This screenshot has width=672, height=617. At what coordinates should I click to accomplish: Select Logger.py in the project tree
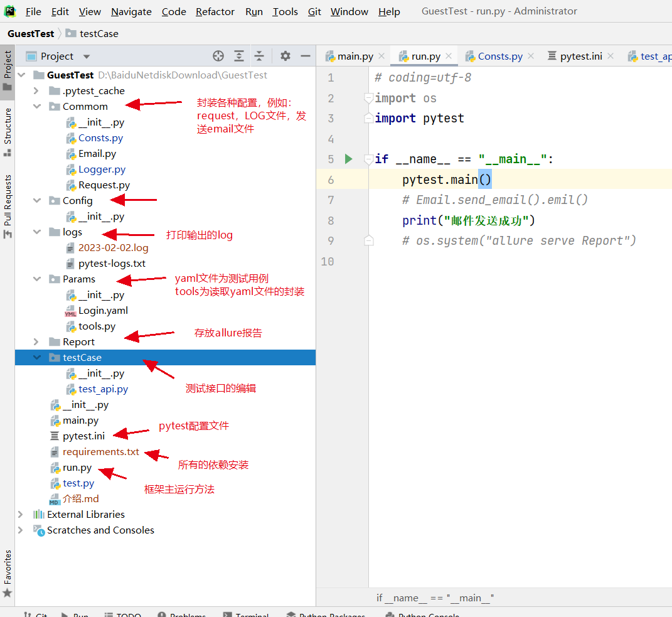point(102,169)
